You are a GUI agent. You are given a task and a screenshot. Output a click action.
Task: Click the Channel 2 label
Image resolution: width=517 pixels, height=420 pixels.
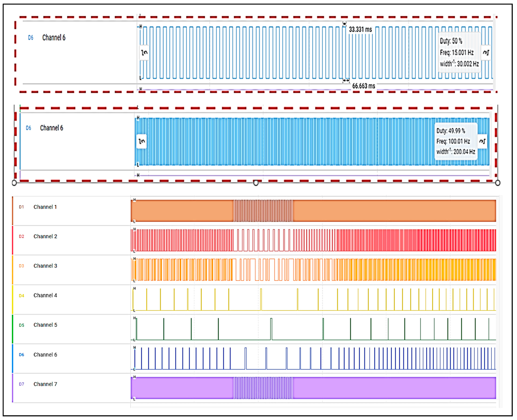point(45,236)
